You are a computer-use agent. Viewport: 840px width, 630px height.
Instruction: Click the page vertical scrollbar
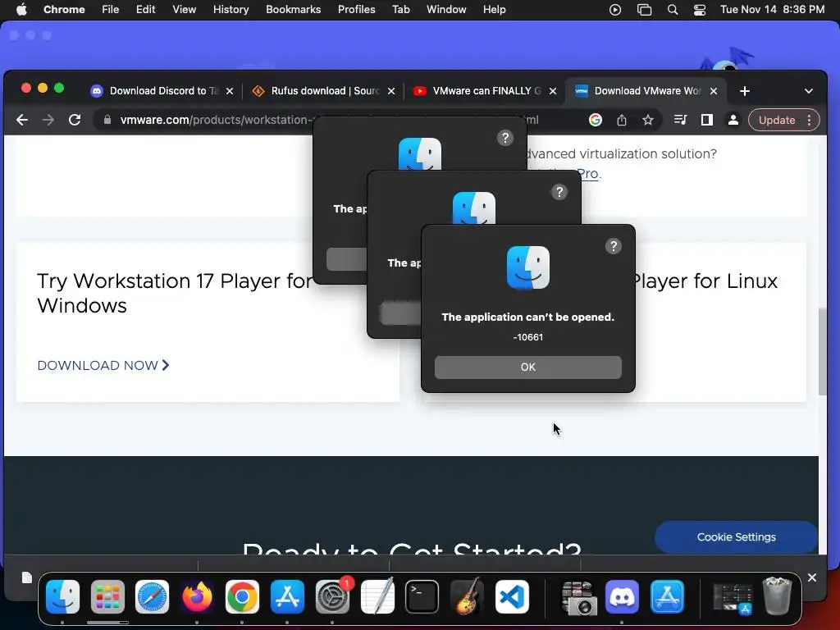tap(823, 351)
